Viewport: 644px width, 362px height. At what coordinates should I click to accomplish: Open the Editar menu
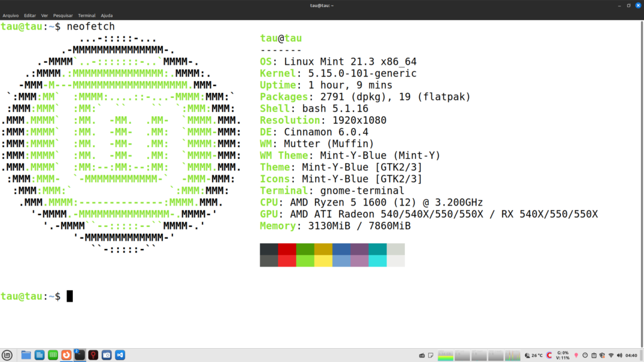pyautogui.click(x=30, y=14)
